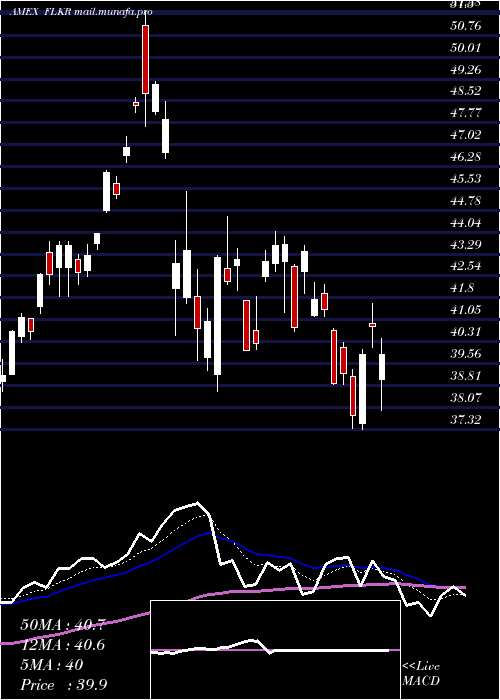
Task: Click the 40.31 price axis label
Action: tap(466, 332)
